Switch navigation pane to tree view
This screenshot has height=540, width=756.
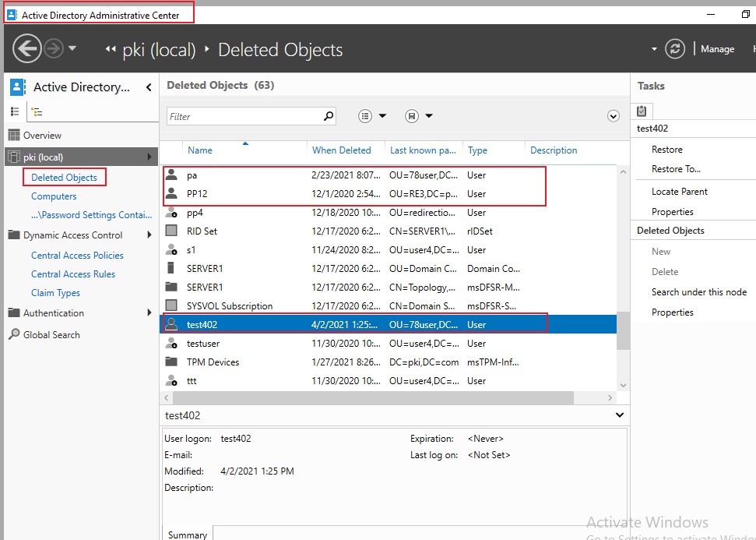coord(37,112)
